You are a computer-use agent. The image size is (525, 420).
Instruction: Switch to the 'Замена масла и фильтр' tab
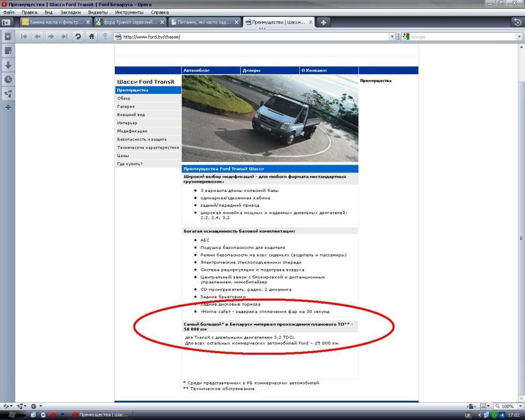pyautogui.click(x=52, y=22)
